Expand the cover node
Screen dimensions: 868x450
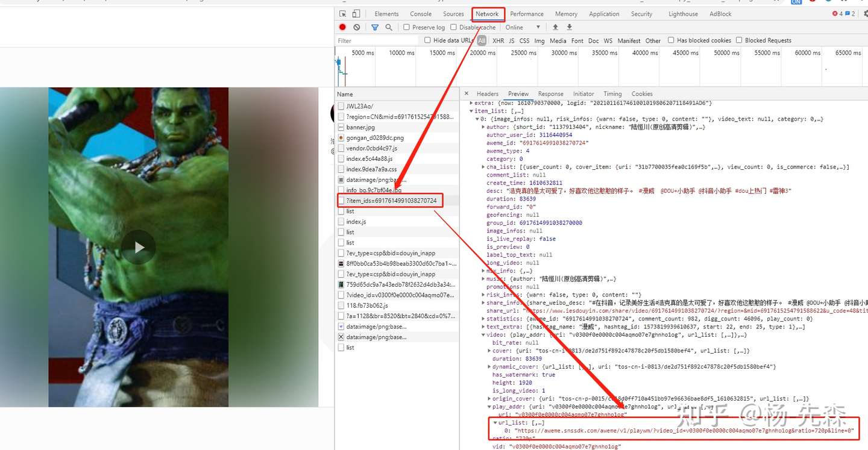(489, 351)
